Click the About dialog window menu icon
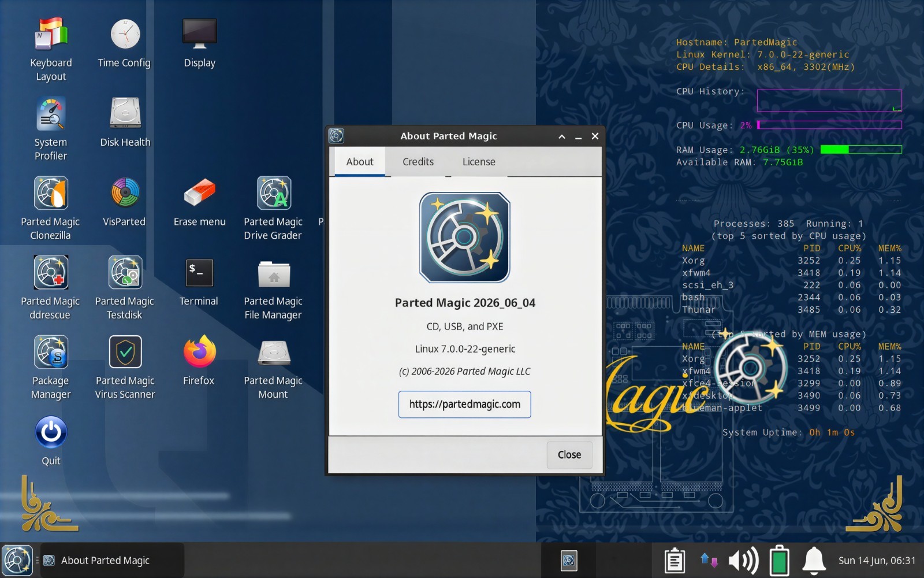The height and width of the screenshot is (578, 924). 336,136
